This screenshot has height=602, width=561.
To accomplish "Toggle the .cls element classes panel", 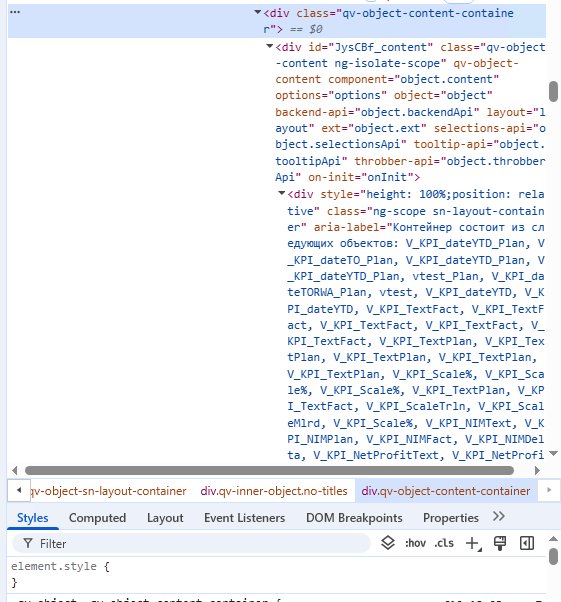I will click(444, 543).
